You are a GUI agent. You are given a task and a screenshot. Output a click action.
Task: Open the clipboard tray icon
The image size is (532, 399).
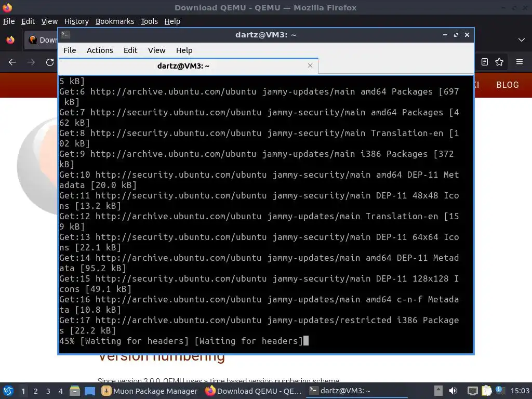click(486, 391)
